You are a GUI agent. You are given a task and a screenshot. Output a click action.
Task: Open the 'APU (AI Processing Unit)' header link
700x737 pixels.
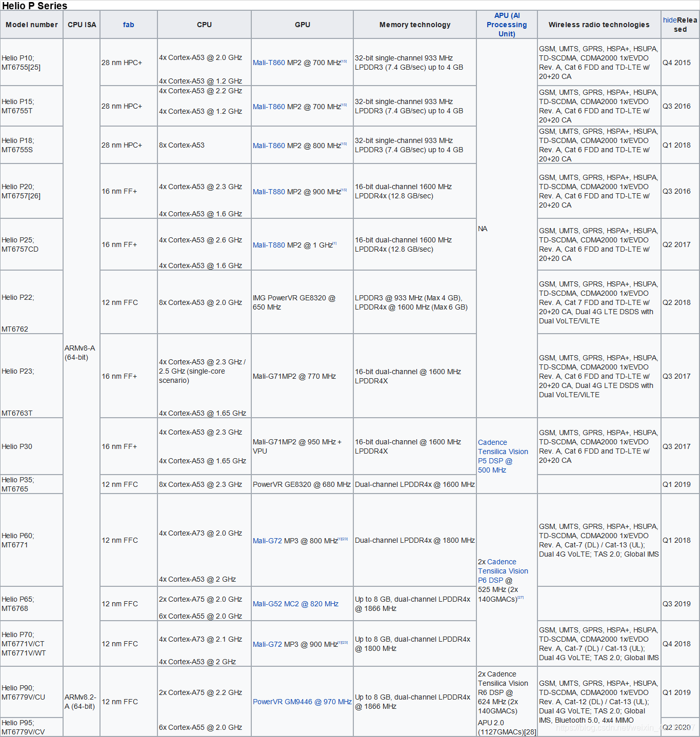(x=507, y=25)
